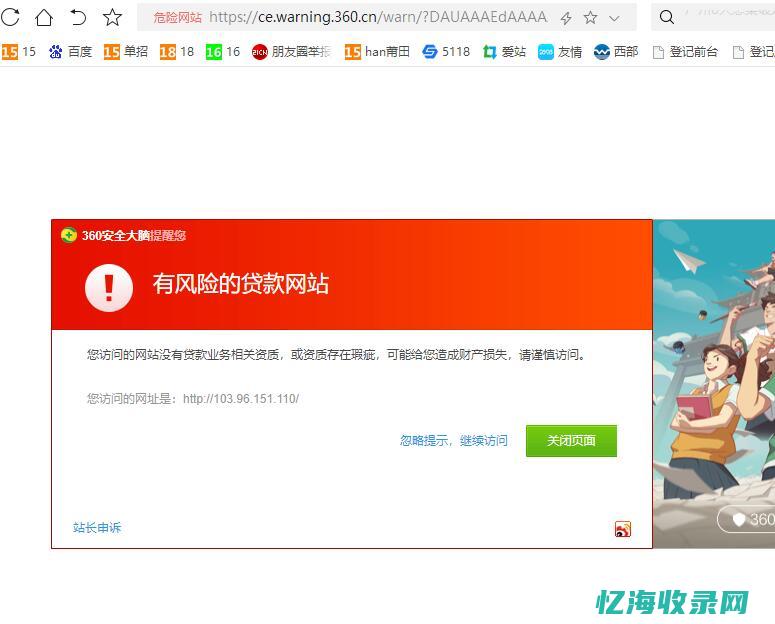Open the 站长申诉 link
775x624 pixels.
(97, 528)
